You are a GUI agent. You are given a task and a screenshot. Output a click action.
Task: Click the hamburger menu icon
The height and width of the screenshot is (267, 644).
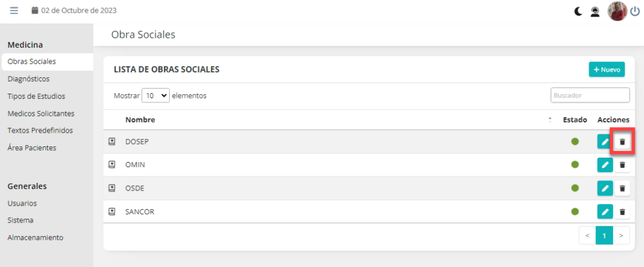click(14, 11)
